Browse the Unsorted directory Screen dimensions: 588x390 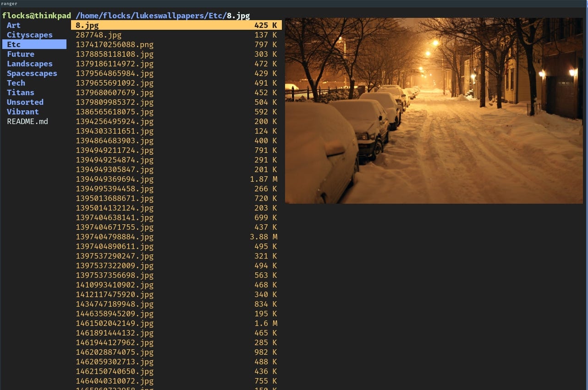25,102
